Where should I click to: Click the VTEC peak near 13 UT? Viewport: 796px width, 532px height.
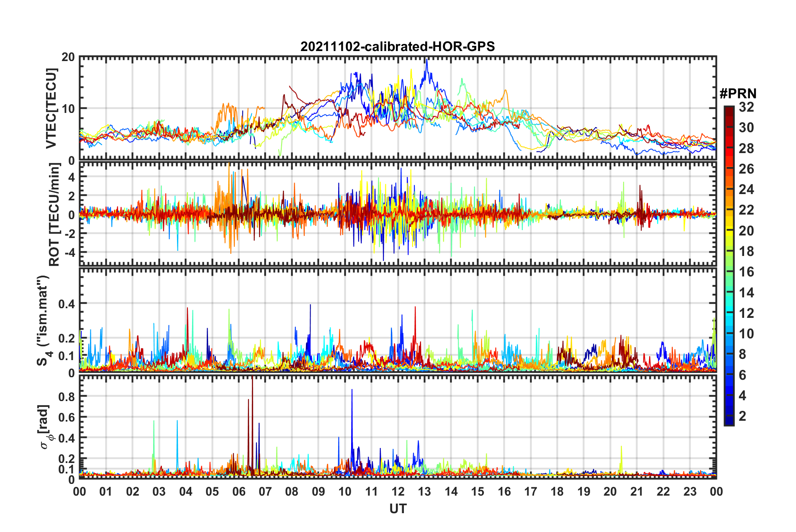[x=426, y=61]
